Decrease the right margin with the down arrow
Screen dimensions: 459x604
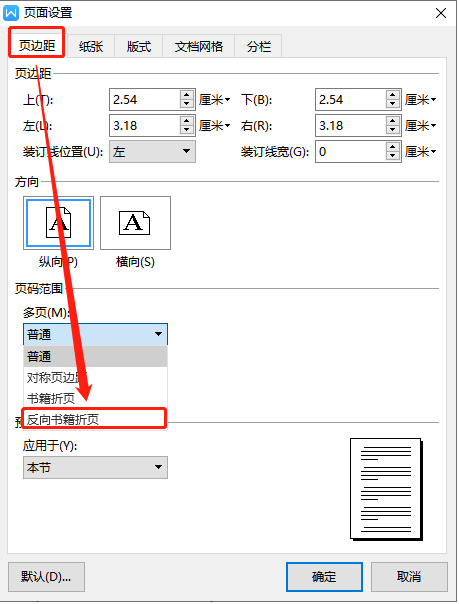coord(392,130)
